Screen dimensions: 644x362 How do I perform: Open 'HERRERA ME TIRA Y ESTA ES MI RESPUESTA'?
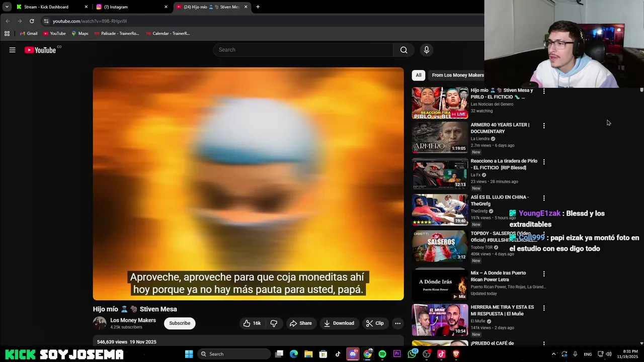pyautogui.click(x=502, y=310)
